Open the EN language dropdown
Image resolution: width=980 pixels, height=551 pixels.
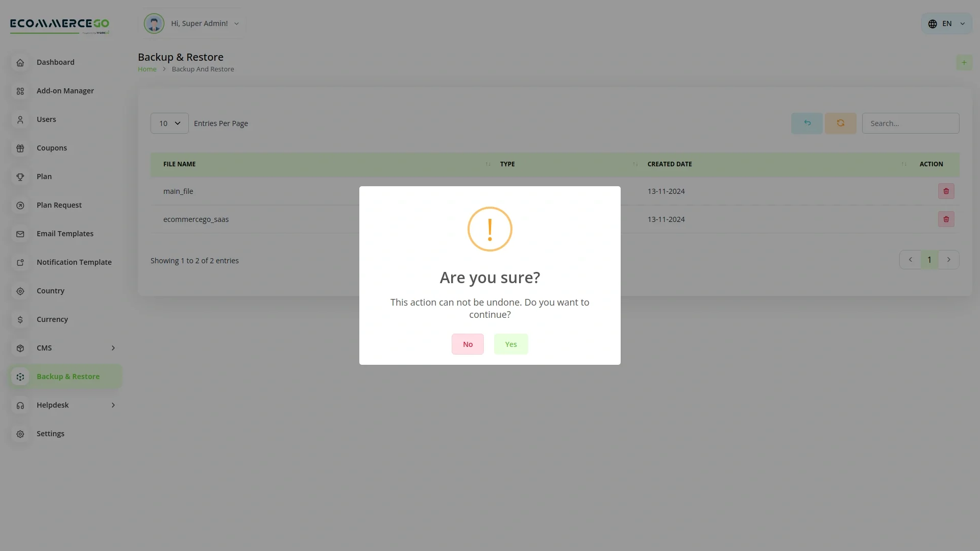click(946, 24)
